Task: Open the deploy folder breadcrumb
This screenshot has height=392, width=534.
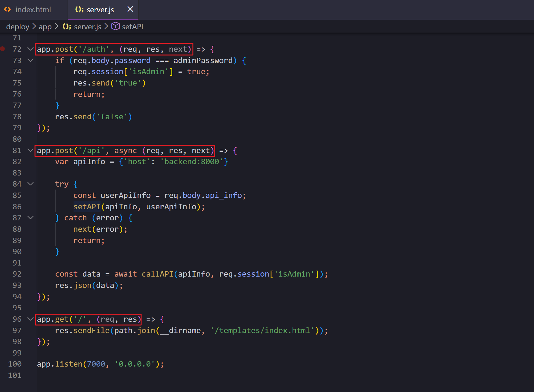Action: 18,27
